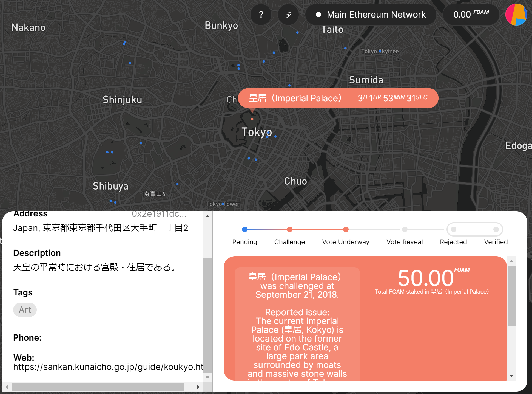Select the Rejected outcome dot
532x394 pixels.
click(x=454, y=229)
